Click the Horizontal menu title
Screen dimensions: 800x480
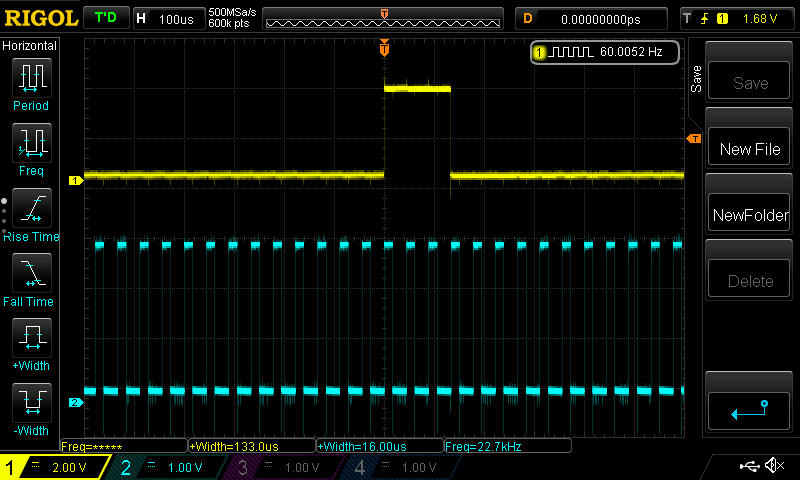click(30, 46)
